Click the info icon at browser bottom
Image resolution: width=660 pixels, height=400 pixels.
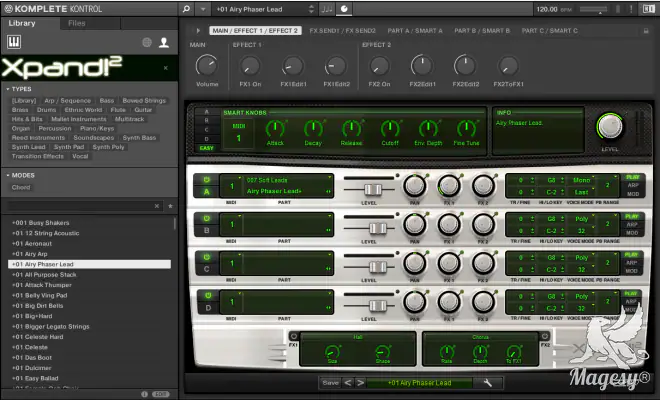[144, 394]
